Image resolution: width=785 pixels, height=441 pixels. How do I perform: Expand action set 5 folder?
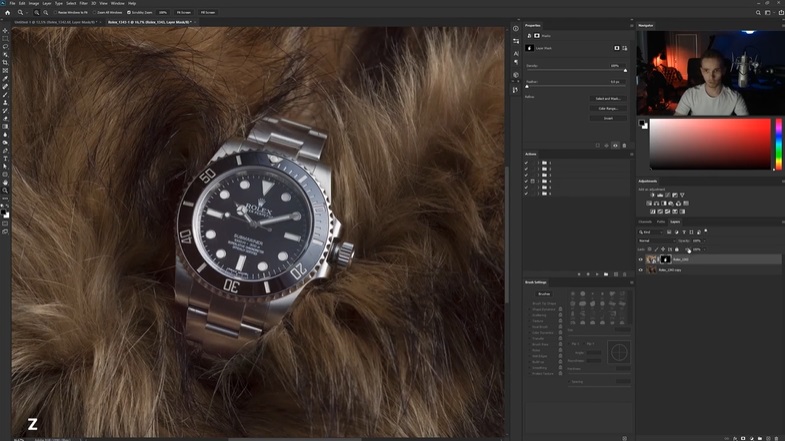[539, 187]
